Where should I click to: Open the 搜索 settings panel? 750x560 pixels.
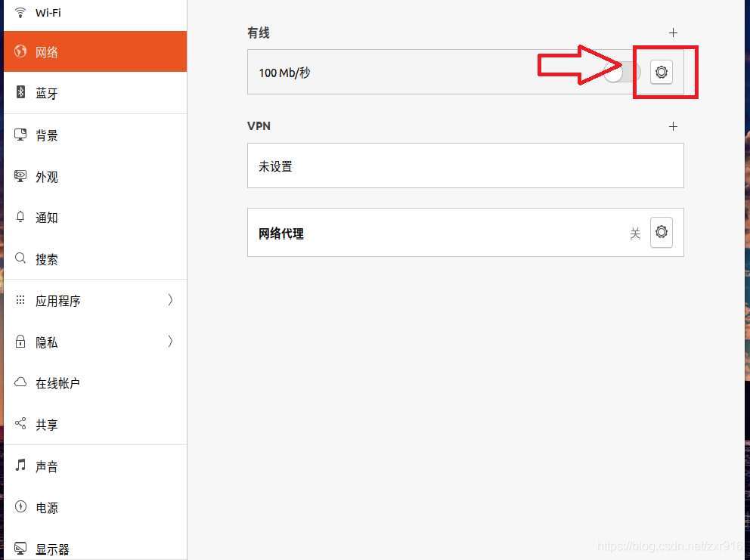95,258
